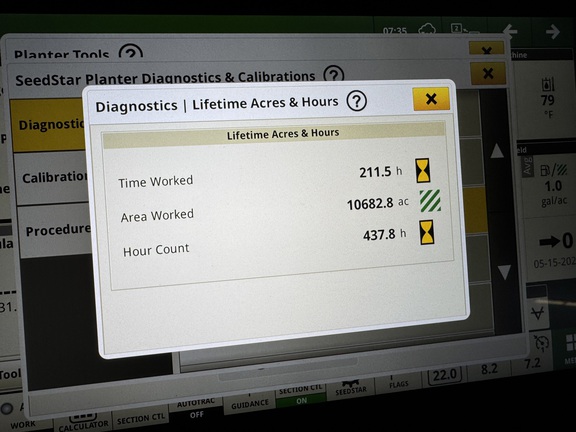Open the Calculator shortcut
This screenshot has width=576, height=432.
pyautogui.click(x=83, y=422)
